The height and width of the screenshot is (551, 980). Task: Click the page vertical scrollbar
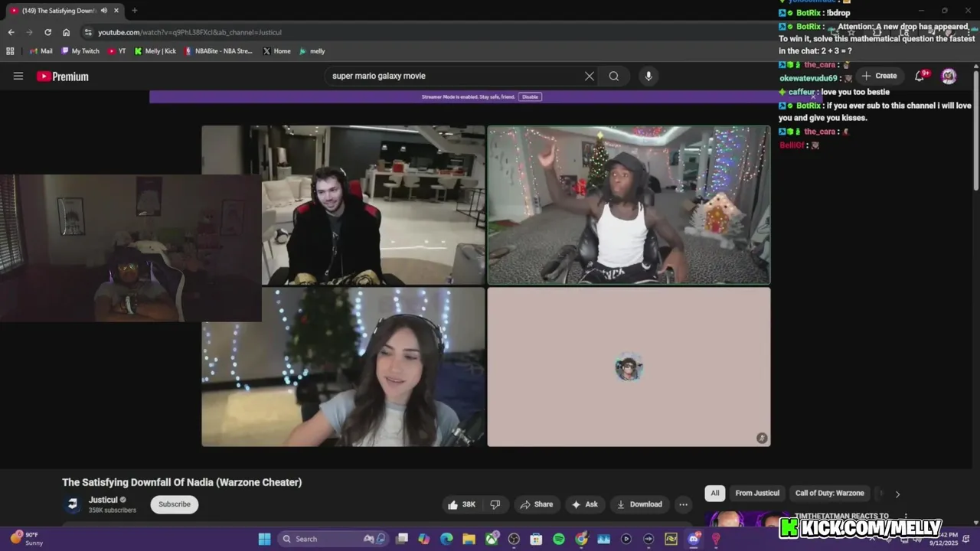coord(975,130)
